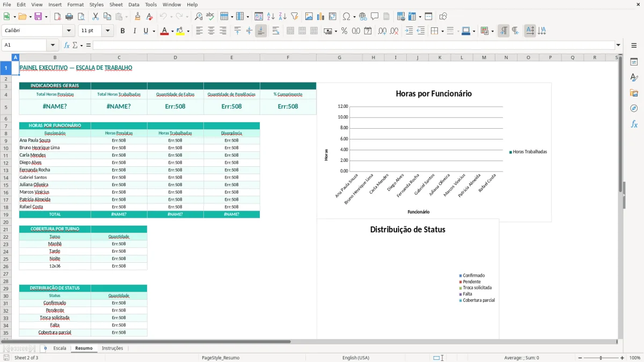Expand Name Box dropdown arrow
Screen dimensions: 644x362
(53, 45)
